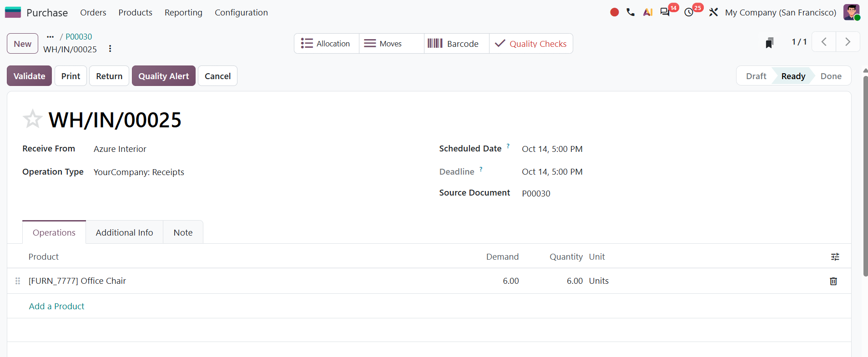Switch company via My Company (San Francisco)

tap(781, 12)
